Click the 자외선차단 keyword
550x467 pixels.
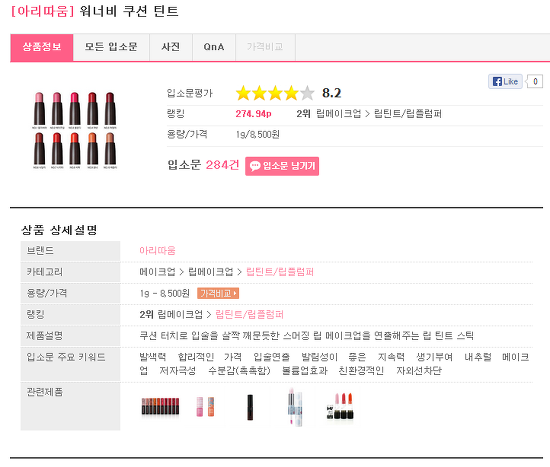tap(419, 371)
